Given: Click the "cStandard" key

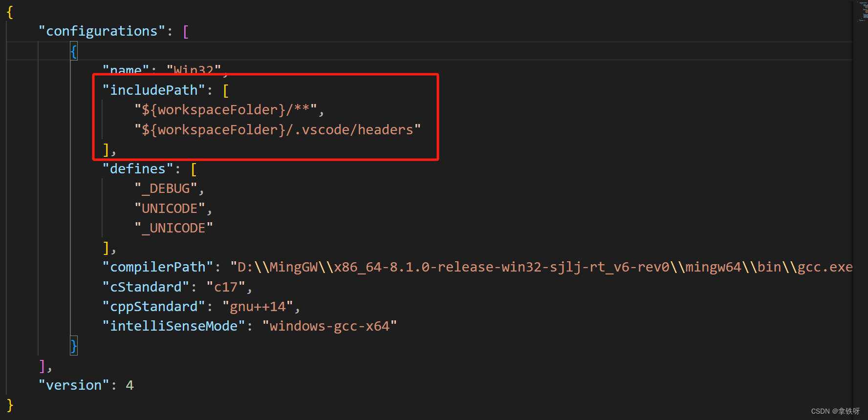Looking at the screenshot, I should coord(146,287).
